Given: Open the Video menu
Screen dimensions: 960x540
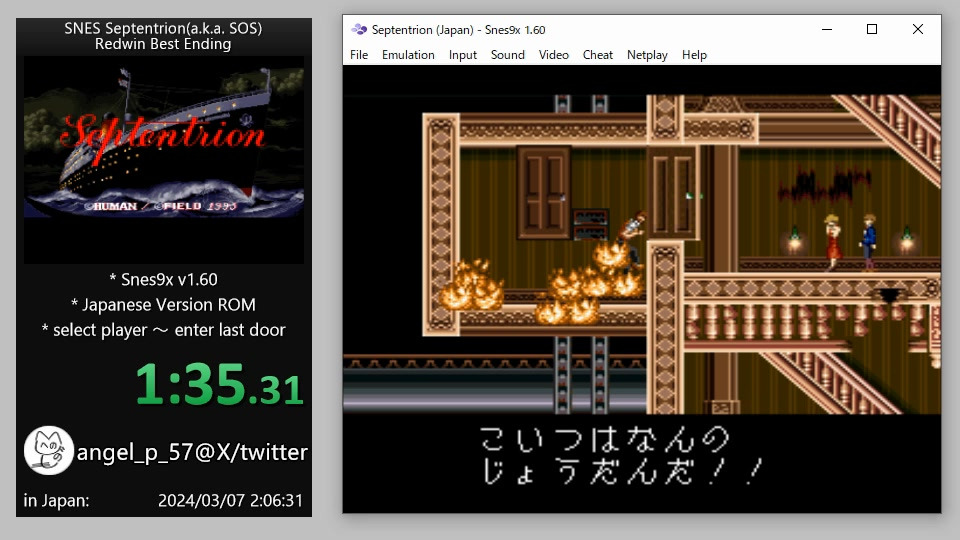Looking at the screenshot, I should 553,55.
